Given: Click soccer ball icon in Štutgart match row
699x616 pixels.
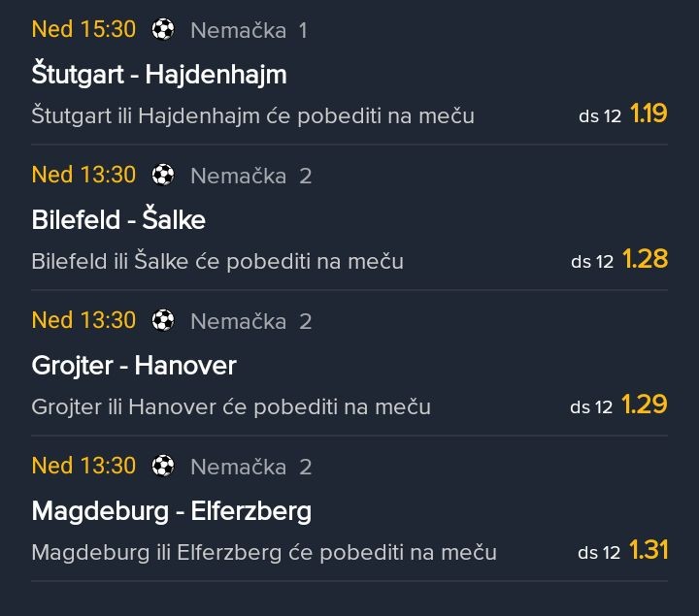Looking at the screenshot, I should [x=163, y=29].
